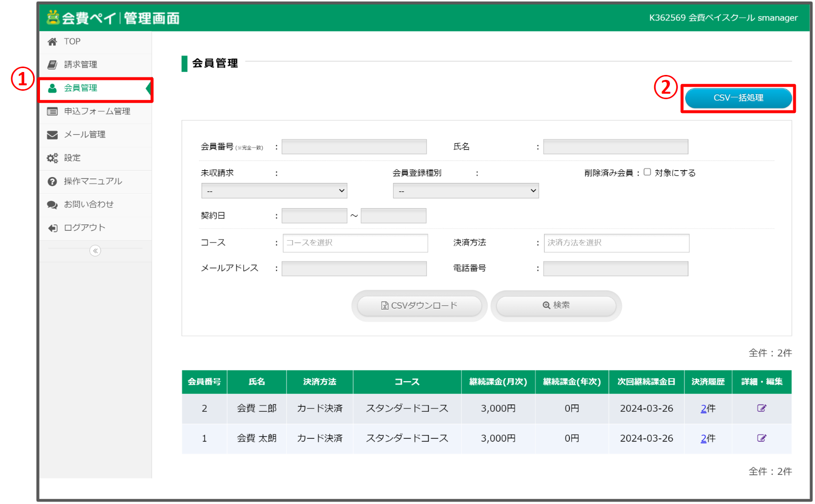Click the gear icon beside 設定
Image resolution: width=815 pixels, height=504 pixels.
coord(52,157)
